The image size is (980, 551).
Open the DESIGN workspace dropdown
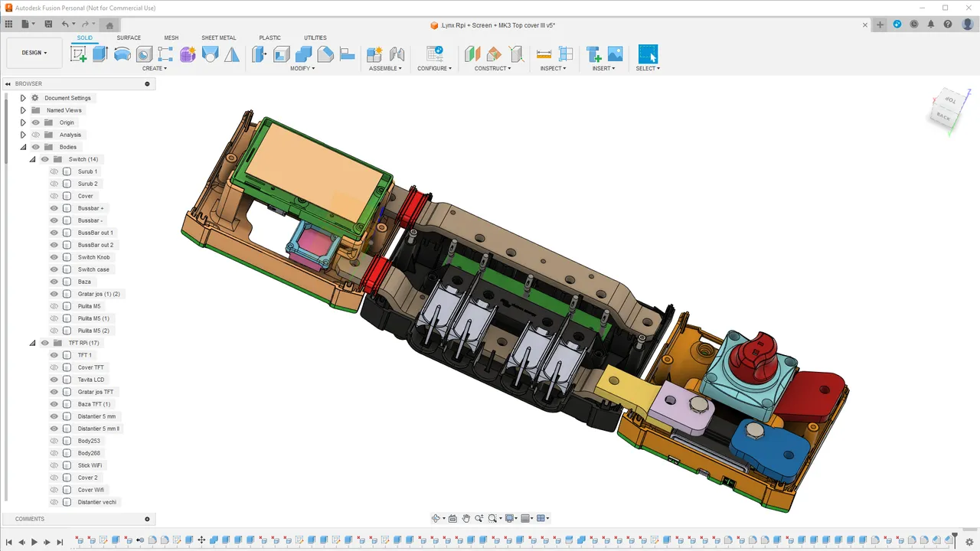[x=34, y=53]
